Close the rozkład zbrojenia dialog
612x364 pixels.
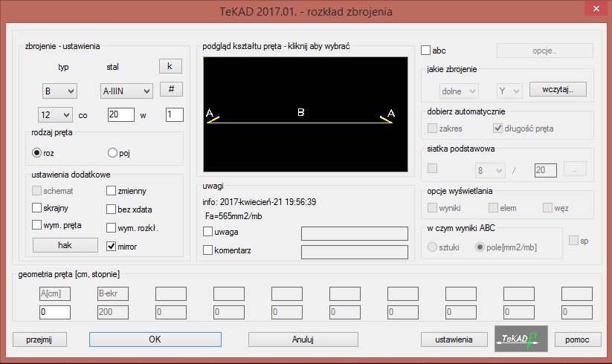(x=596, y=9)
